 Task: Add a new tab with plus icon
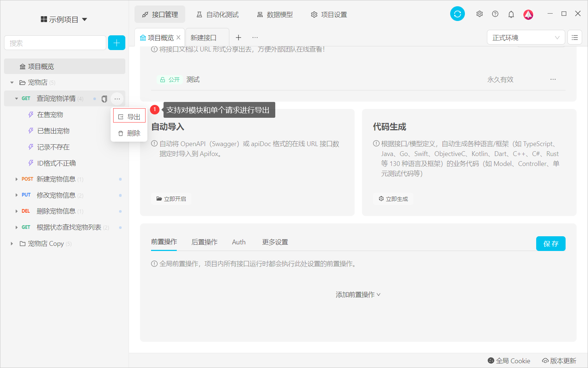tap(239, 38)
